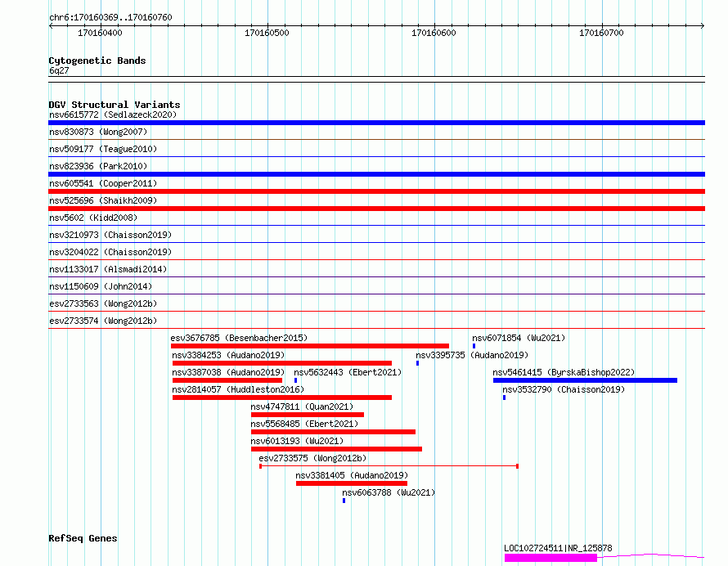The width and height of the screenshot is (728, 566).
Task: Select the nsv605541 thick red variant bar
Action: [376, 191]
